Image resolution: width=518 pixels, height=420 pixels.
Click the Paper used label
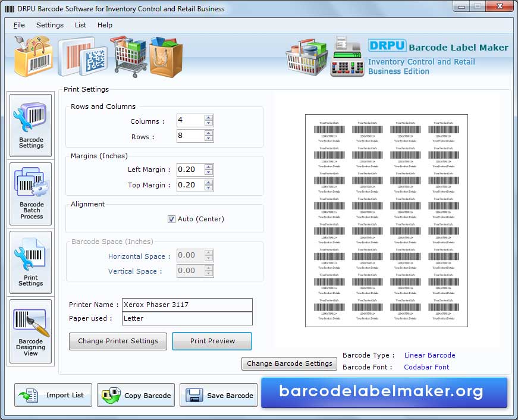[x=90, y=318]
